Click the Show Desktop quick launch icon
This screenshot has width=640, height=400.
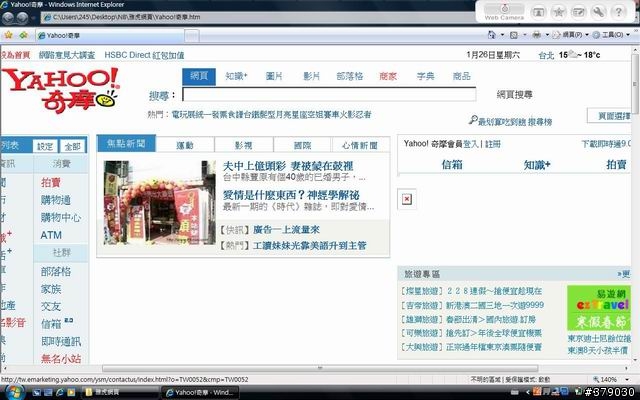click(36, 393)
